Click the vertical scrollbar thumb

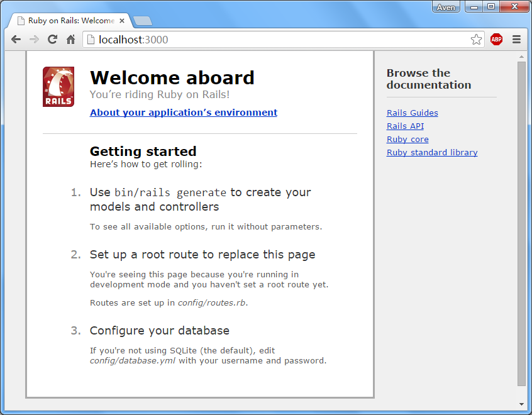(x=521, y=223)
